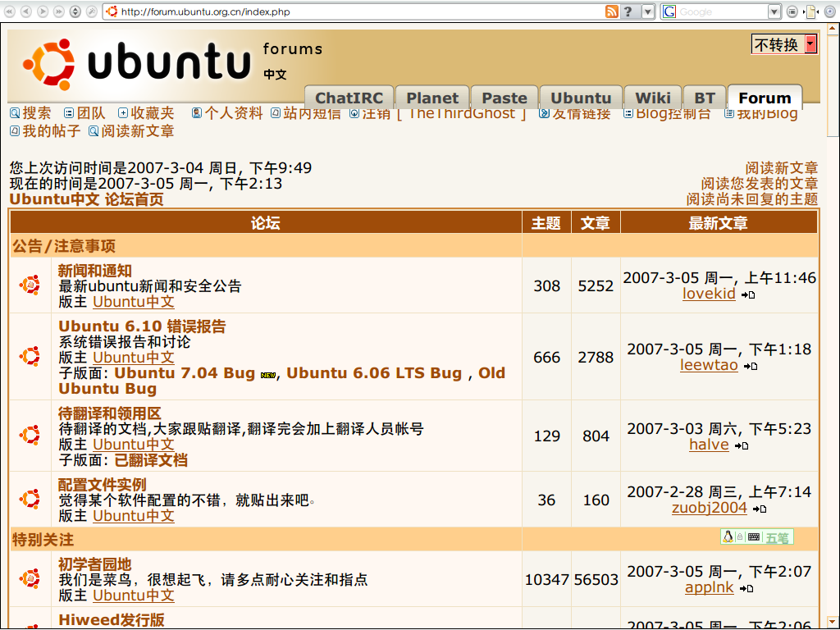Click latest-post arrow icon next to lovekid
The width and height of the screenshot is (840, 630).
coord(748,294)
